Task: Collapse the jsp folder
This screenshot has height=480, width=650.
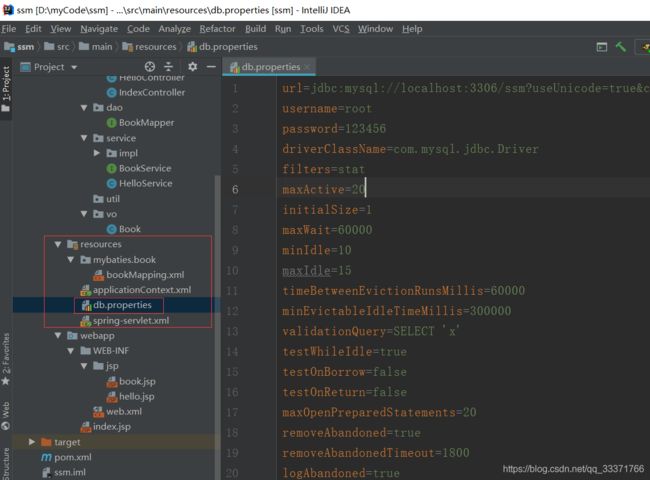Action: point(84,366)
